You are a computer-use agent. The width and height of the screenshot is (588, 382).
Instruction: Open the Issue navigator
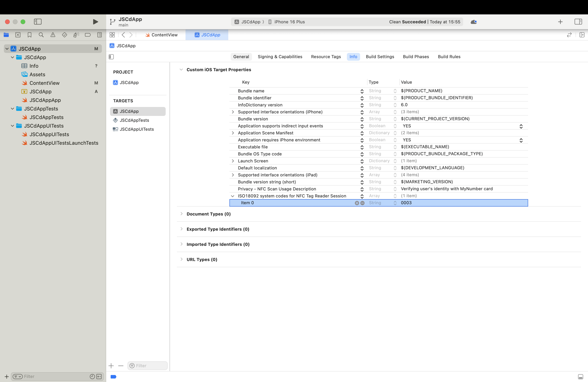[x=53, y=35]
